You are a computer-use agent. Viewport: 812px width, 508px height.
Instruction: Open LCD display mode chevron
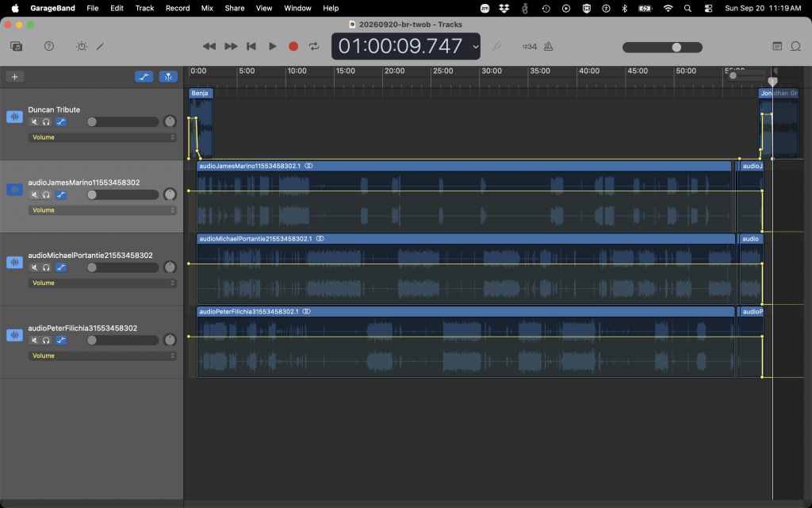click(x=476, y=47)
